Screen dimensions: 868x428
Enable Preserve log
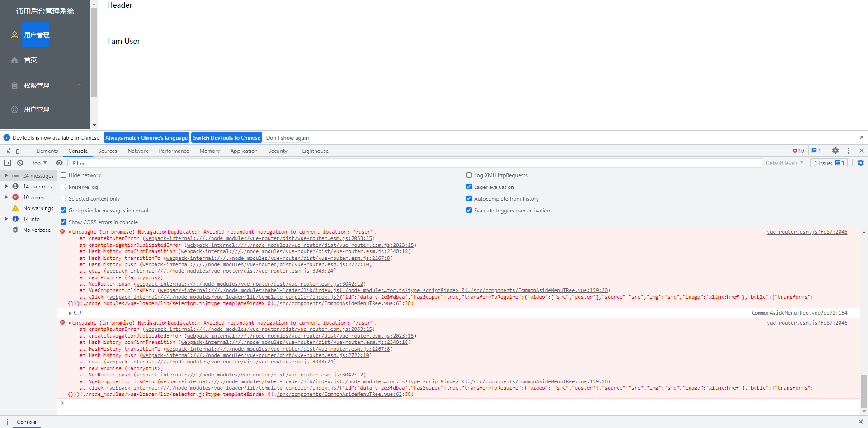(x=63, y=187)
